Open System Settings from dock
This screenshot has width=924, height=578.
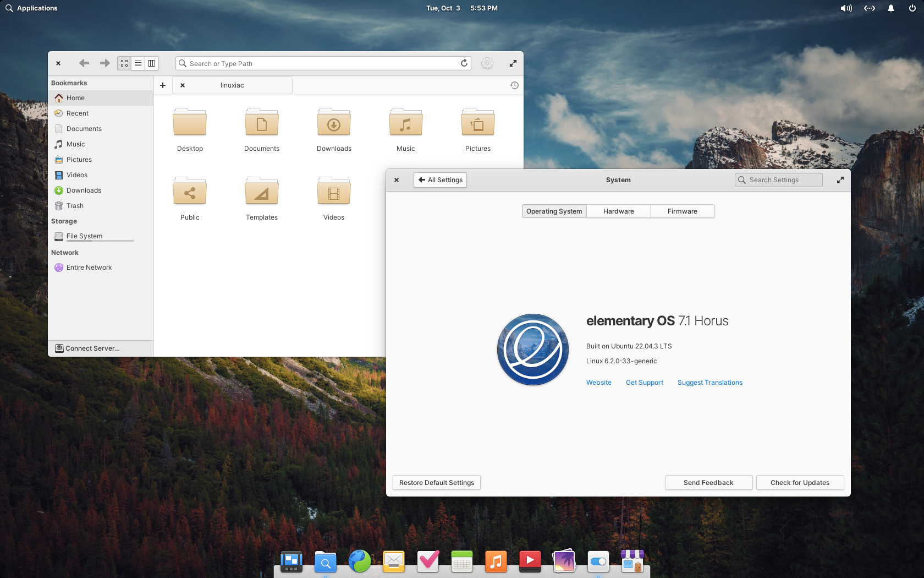[x=598, y=561]
